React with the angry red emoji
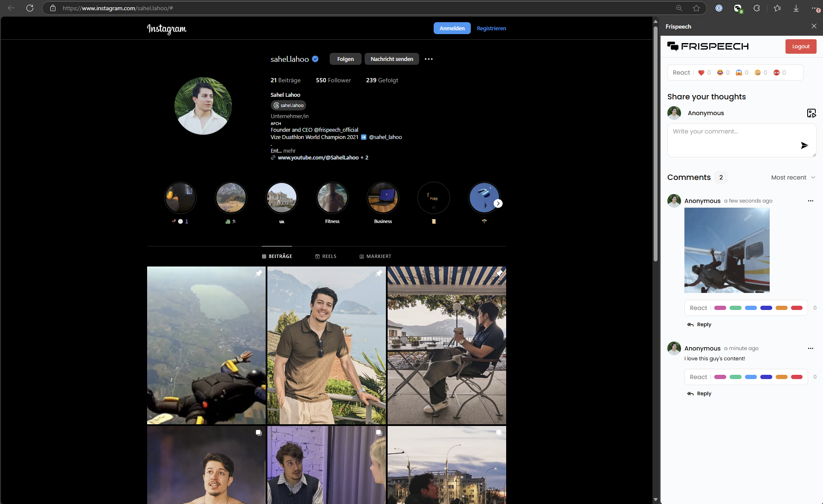This screenshot has width=823, height=504. [777, 72]
